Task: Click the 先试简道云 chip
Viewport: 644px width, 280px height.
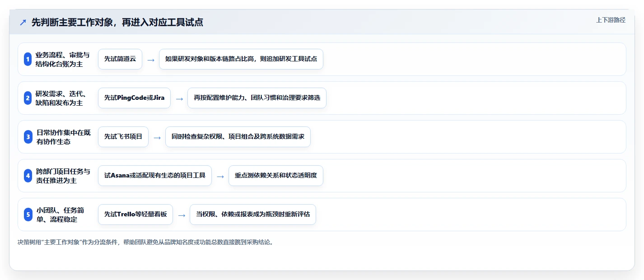Action: (x=120, y=59)
